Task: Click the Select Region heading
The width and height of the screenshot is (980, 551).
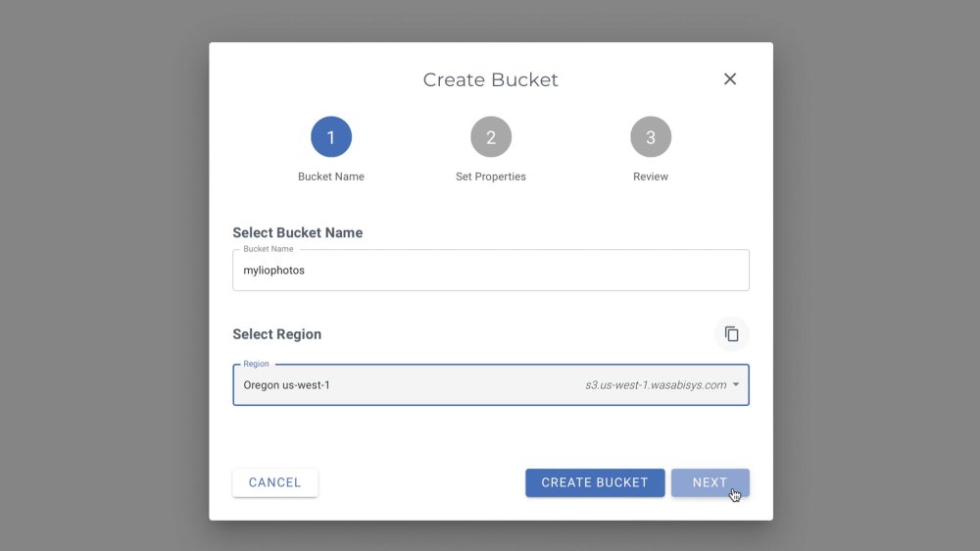Action: (x=277, y=334)
